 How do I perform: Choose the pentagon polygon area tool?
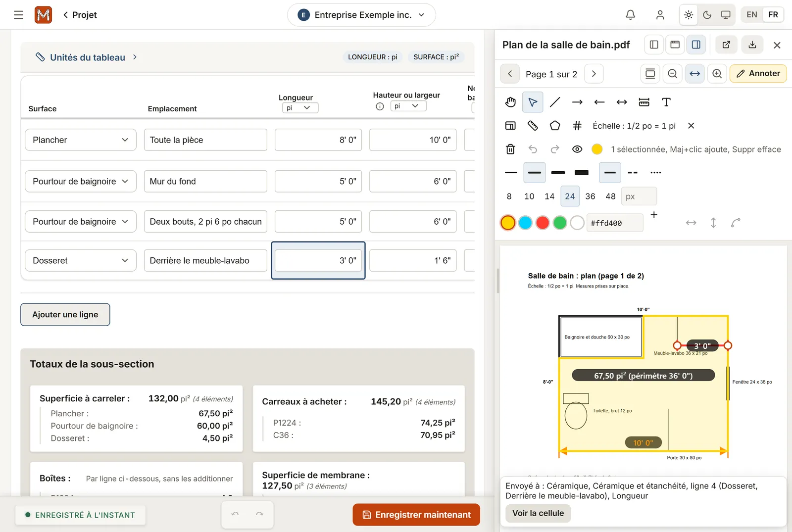pos(555,126)
